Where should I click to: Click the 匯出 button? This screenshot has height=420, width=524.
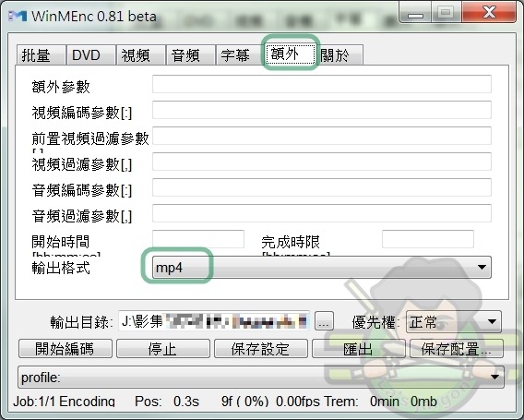click(359, 349)
